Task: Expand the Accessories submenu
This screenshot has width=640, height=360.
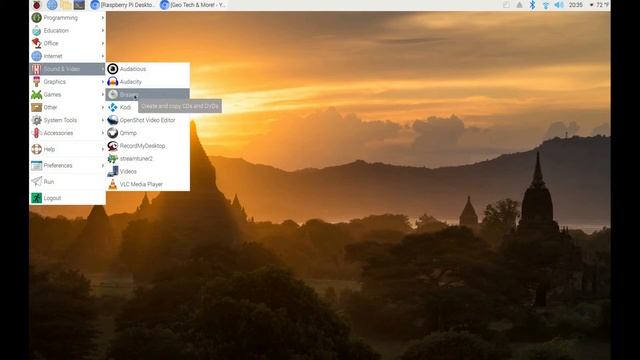Action: [68, 133]
